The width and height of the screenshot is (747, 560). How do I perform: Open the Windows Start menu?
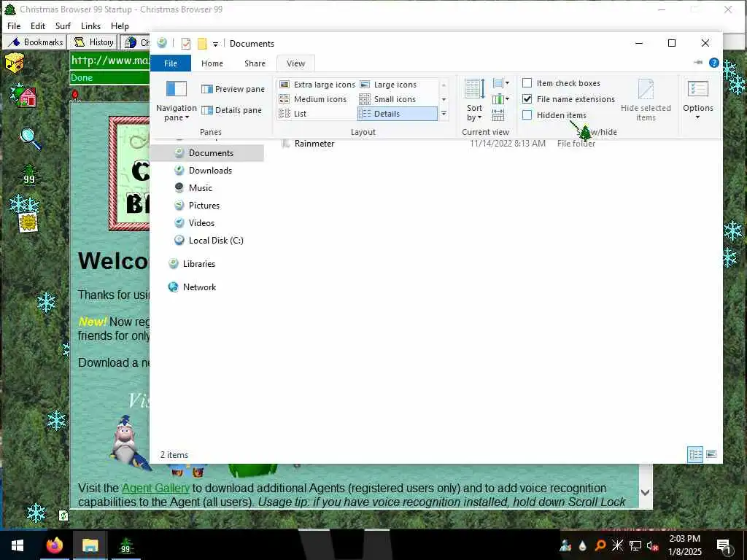pos(18,545)
